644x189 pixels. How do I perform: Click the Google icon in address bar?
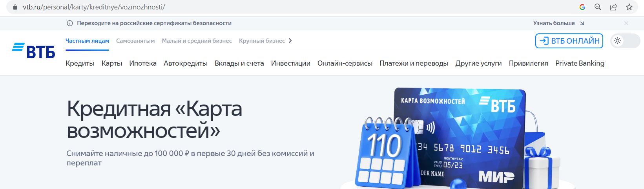coord(582,7)
